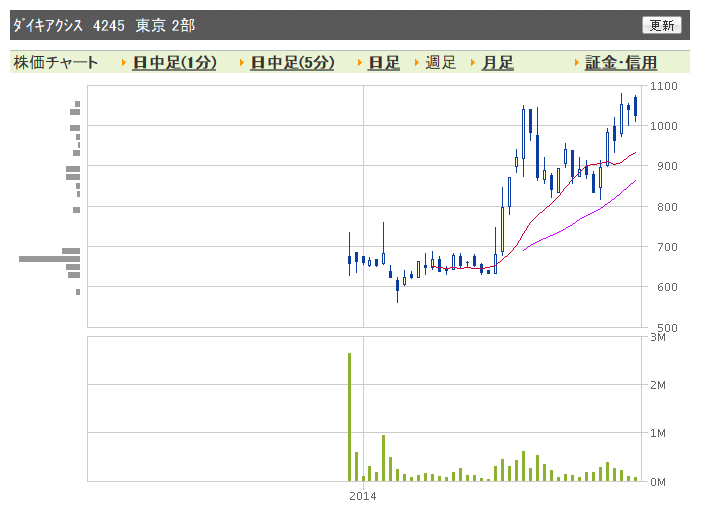Click the 1M volume axis label

click(658, 433)
